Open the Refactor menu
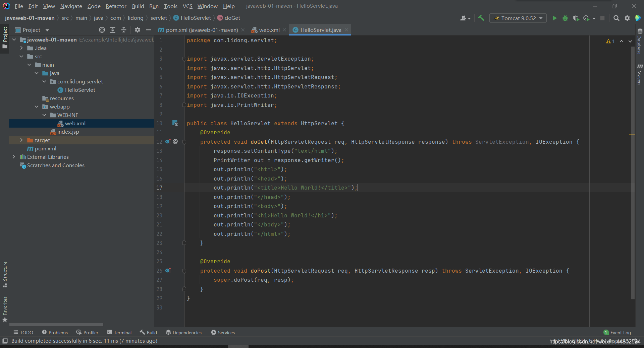The width and height of the screenshot is (644, 348). pyautogui.click(x=116, y=6)
